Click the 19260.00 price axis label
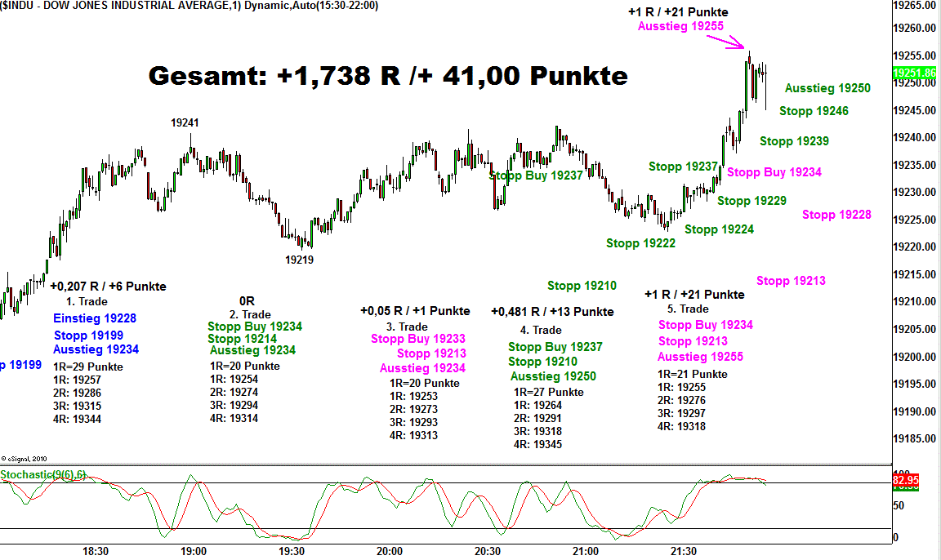The height and width of the screenshot is (560, 941). pos(916,29)
